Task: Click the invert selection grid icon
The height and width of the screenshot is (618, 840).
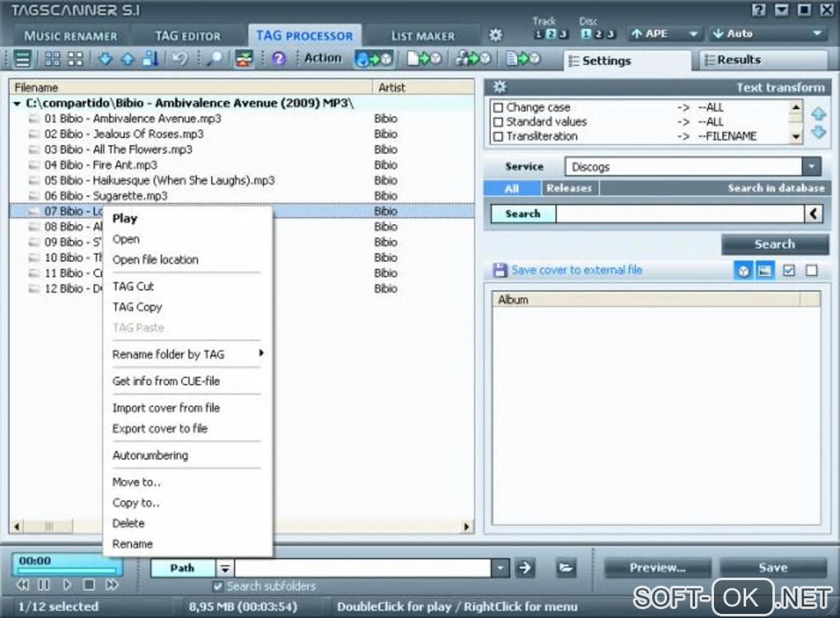Action: 76,59
